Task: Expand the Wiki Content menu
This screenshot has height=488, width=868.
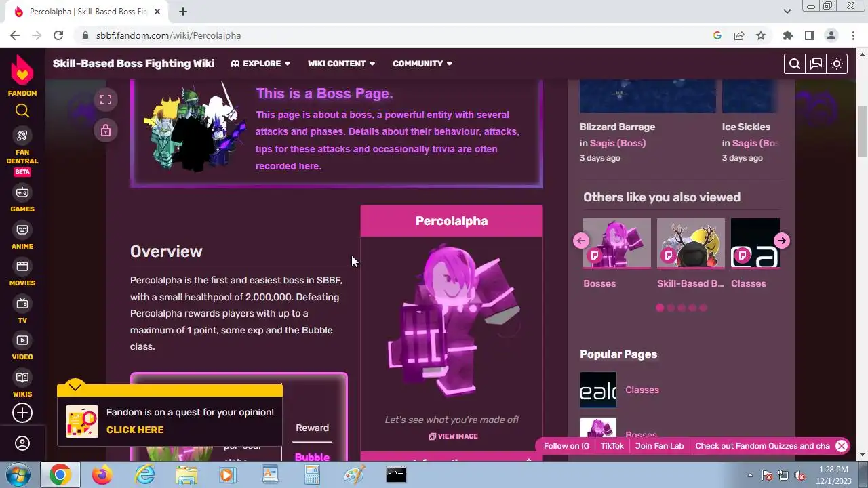Action: tap(341, 64)
